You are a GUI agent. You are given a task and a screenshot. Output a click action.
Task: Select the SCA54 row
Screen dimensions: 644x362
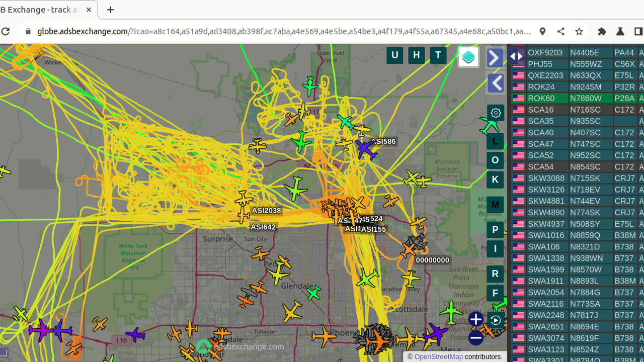click(x=577, y=166)
